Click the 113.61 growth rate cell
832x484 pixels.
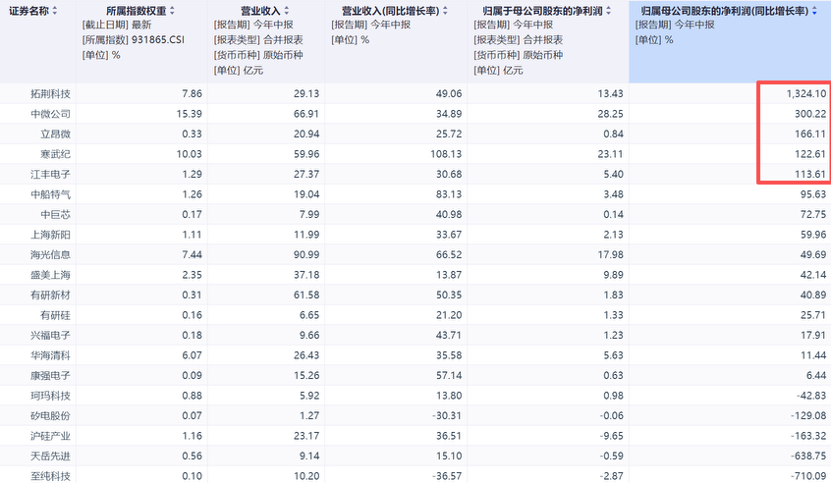coord(810,175)
